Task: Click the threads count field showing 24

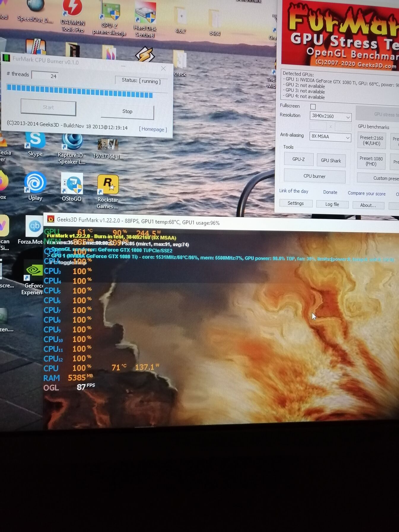Action: (45, 76)
